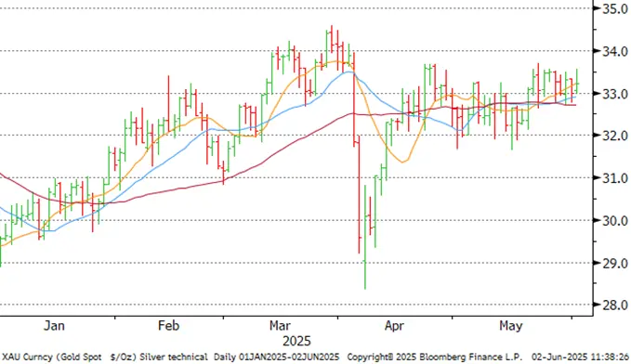Select the 32.0 price axis label
This screenshot has height=364, width=631.
click(x=615, y=136)
